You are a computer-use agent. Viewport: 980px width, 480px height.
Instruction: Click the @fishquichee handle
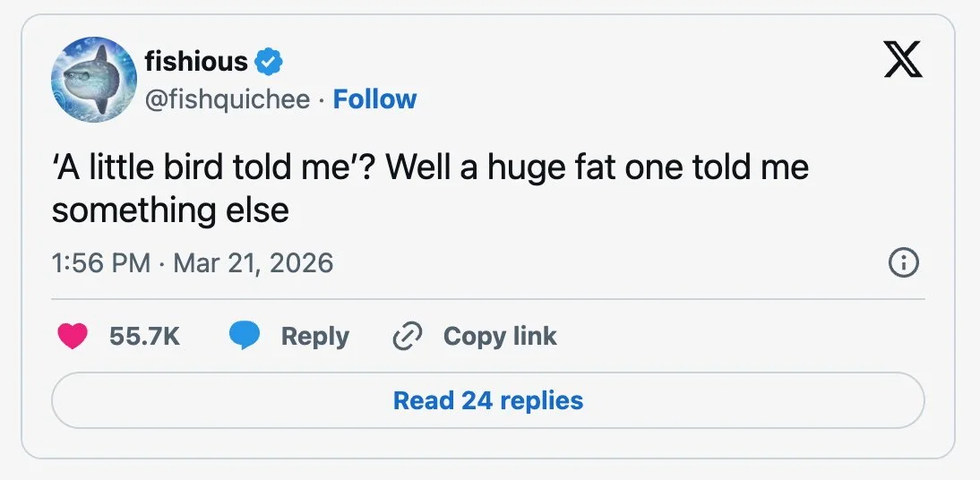point(227,99)
